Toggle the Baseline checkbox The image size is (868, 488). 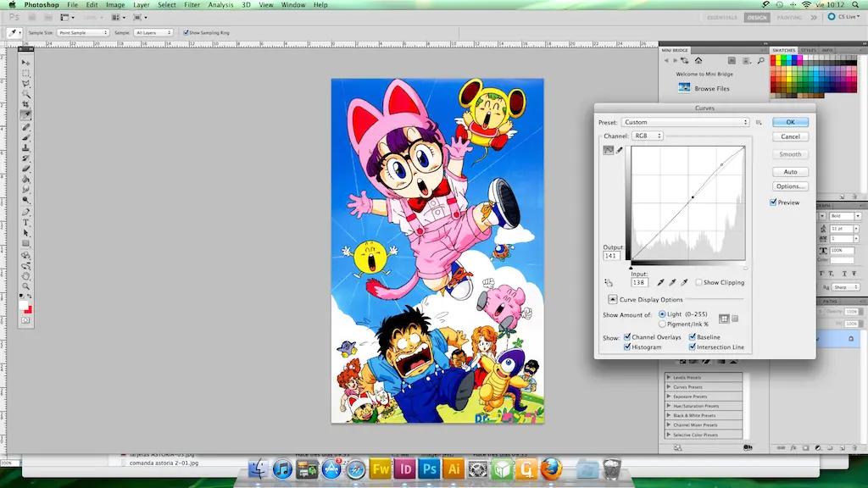coord(692,337)
